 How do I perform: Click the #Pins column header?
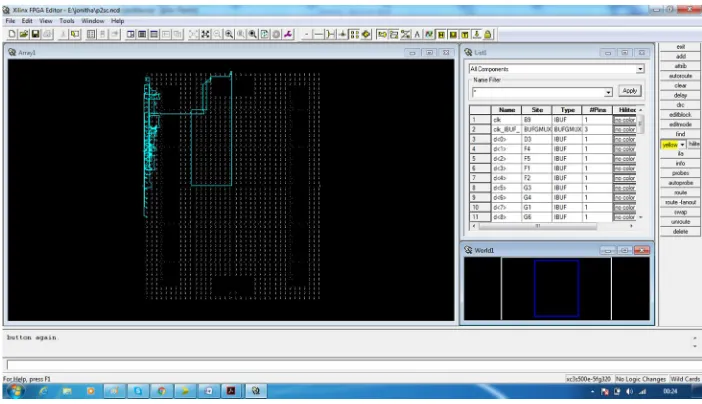598,110
